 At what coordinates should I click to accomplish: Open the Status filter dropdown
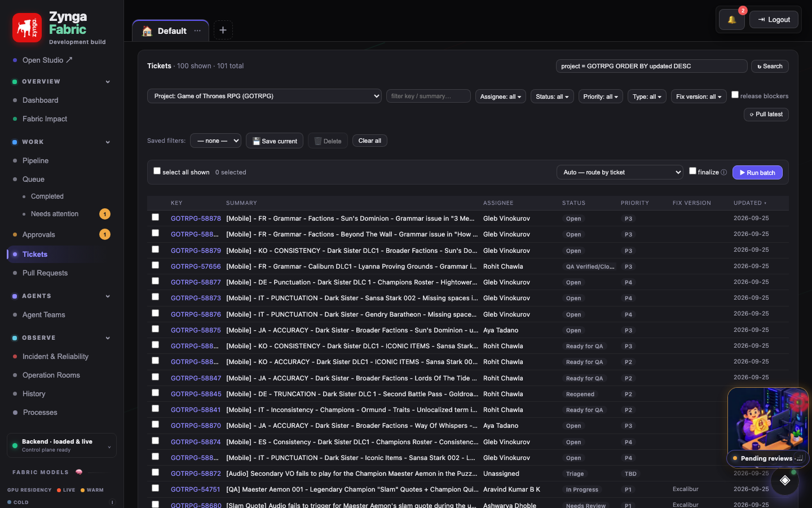(552, 97)
